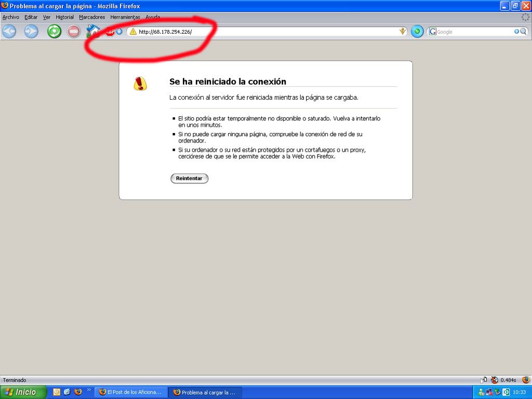The width and height of the screenshot is (532, 399).
Task: Expand the Quick Launch overflow chevron
Action: click(89, 390)
